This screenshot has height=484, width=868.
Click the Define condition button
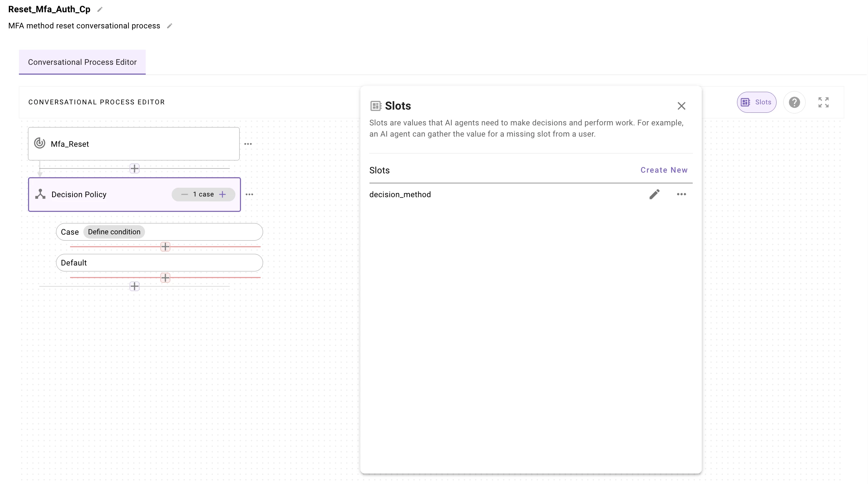click(x=114, y=232)
